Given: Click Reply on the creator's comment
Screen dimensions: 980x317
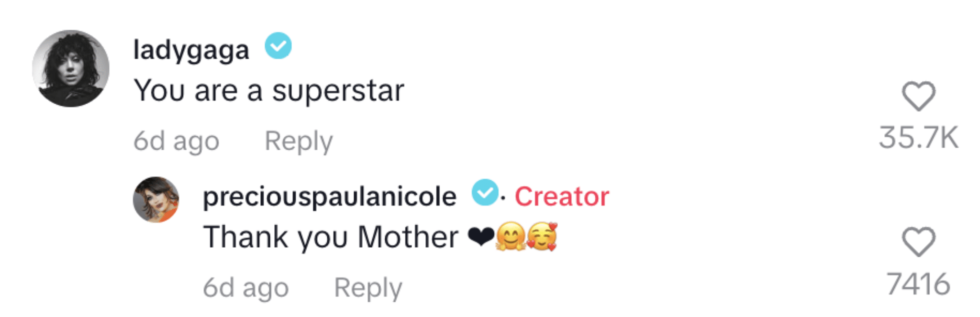Looking at the screenshot, I should [367, 286].
